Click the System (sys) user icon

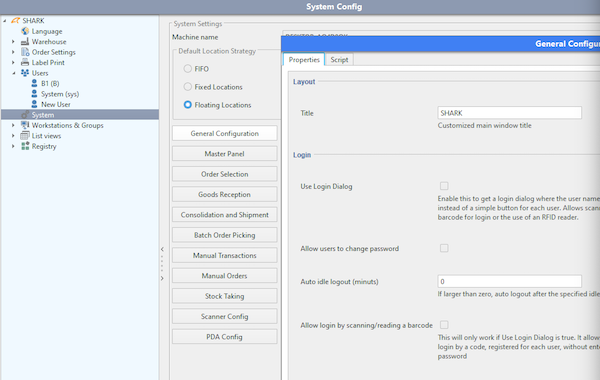point(34,93)
